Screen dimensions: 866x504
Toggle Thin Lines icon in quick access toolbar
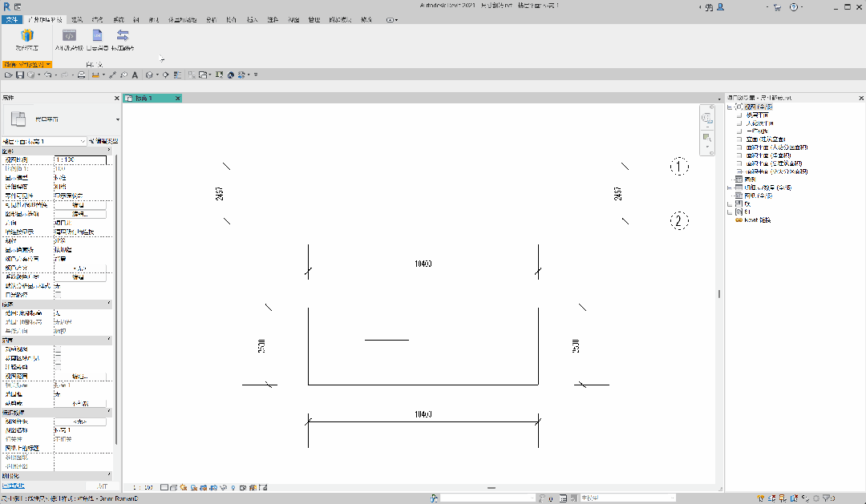[177, 75]
